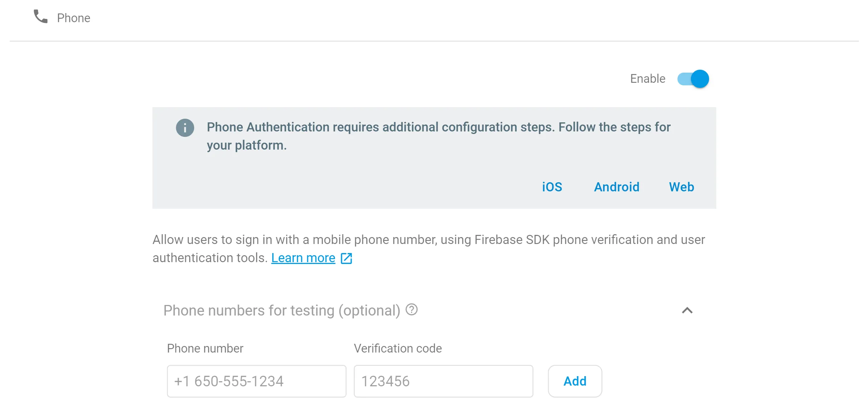868x407 pixels.
Task: Disable the Enable toggle switch
Action: 693,79
